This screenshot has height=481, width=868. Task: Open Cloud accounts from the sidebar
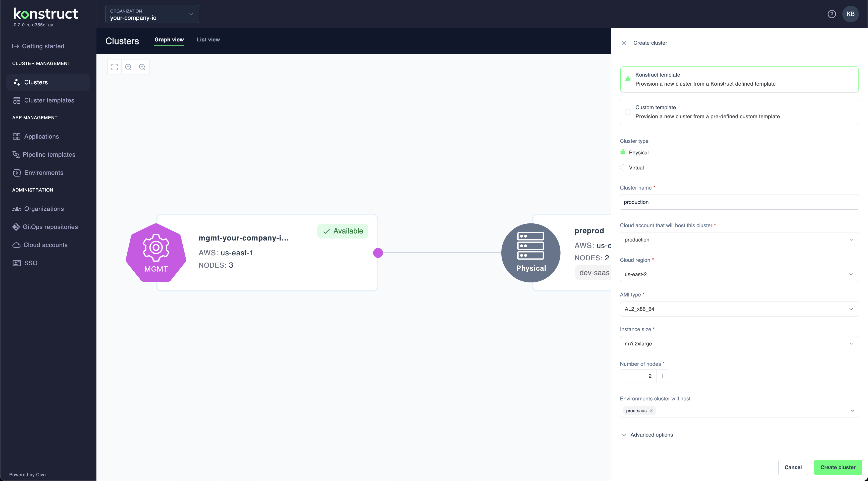pos(16,245)
